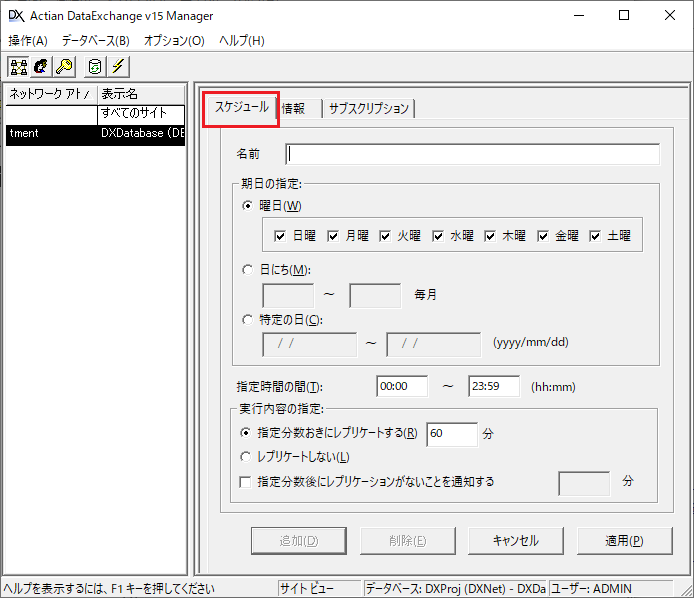Enable the no-replication notification checkbox
This screenshot has height=598, width=694.
246,482
